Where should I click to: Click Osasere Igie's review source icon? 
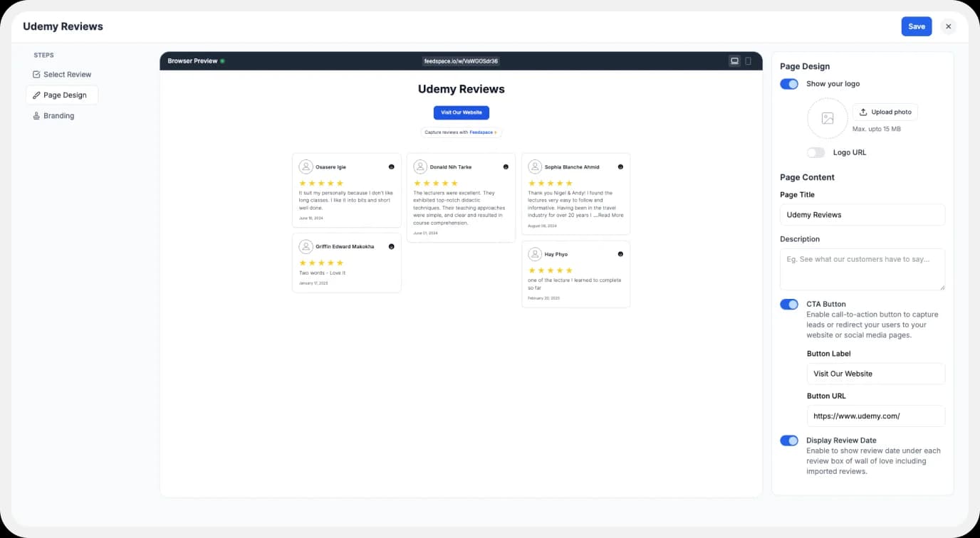pos(391,167)
